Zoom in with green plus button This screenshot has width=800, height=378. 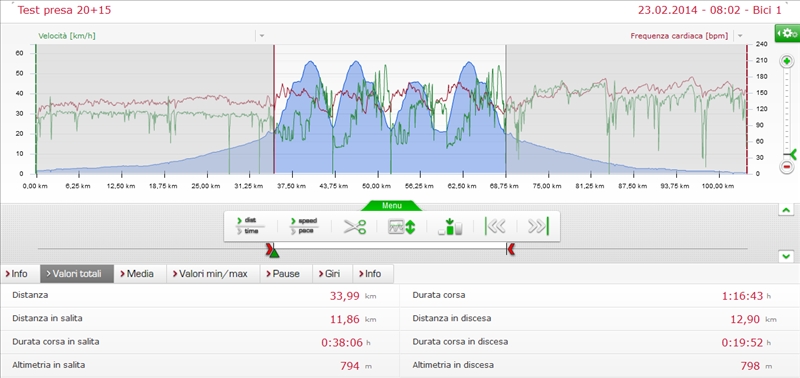(786, 61)
